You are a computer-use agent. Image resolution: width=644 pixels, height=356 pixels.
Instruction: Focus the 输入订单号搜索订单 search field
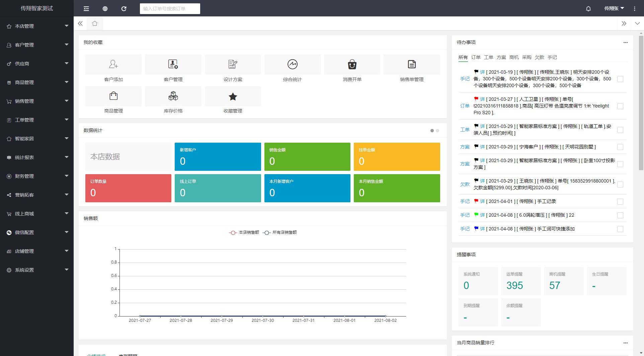click(x=170, y=9)
